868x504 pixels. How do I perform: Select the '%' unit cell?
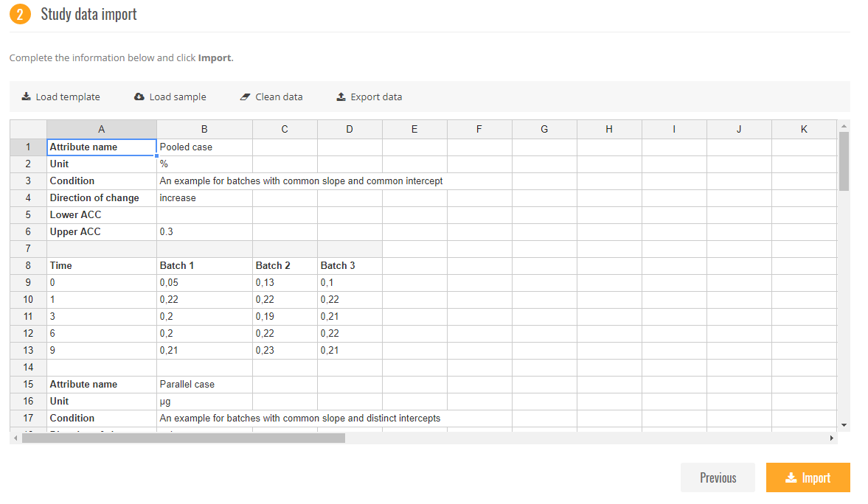[204, 164]
